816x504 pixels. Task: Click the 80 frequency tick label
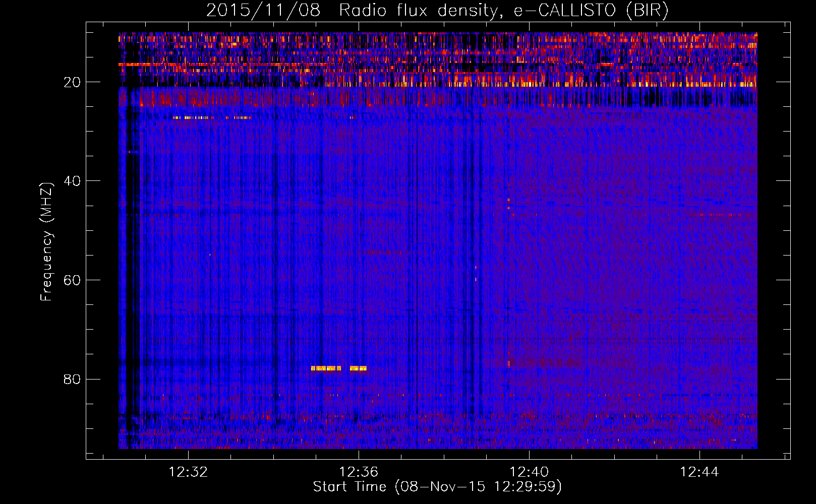tap(73, 379)
